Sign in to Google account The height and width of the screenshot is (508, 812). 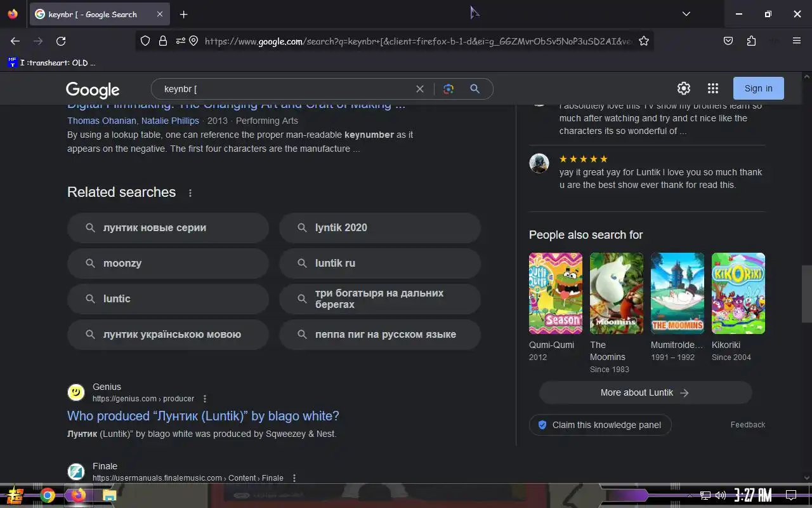pyautogui.click(x=758, y=88)
